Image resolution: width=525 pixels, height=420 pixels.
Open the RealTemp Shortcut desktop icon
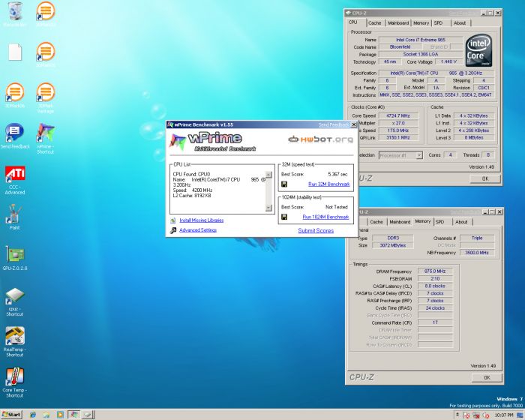pyautogui.click(x=15, y=342)
